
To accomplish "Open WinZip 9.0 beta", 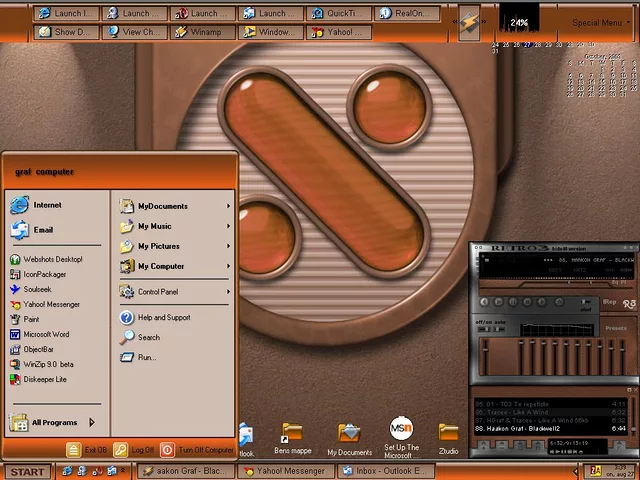I will click(48, 364).
